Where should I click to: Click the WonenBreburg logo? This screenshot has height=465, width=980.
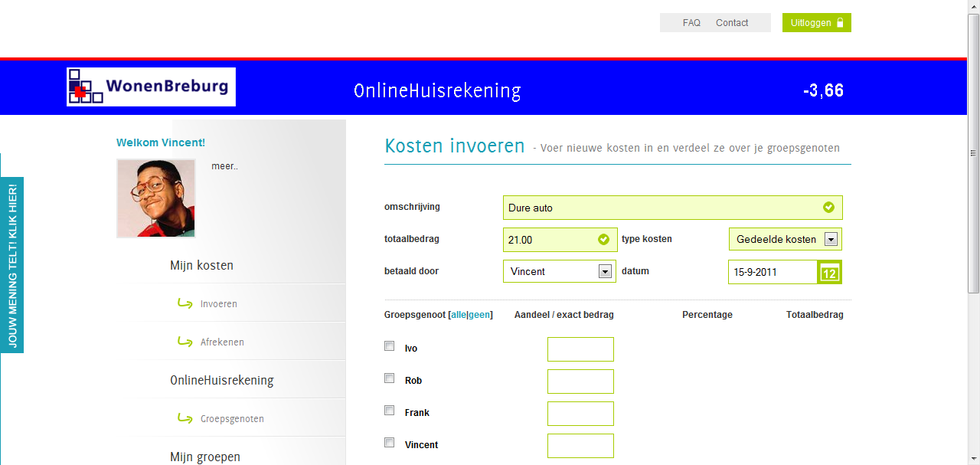click(x=151, y=87)
